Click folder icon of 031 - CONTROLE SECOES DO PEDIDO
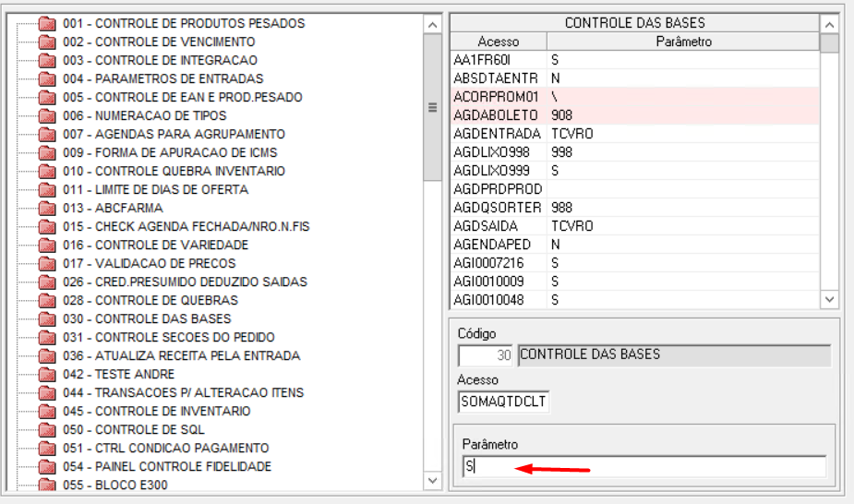 click(47, 338)
